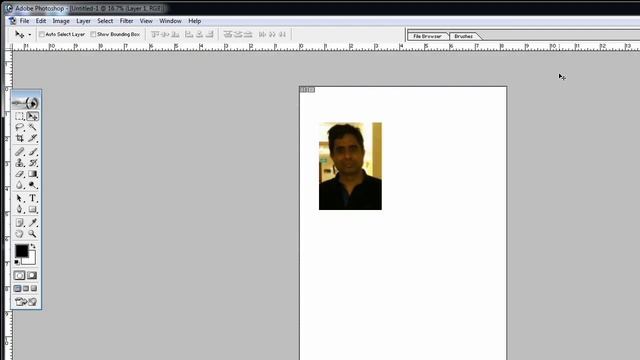Click the background white color swatch
The height and width of the screenshot is (360, 640).
click(30, 259)
